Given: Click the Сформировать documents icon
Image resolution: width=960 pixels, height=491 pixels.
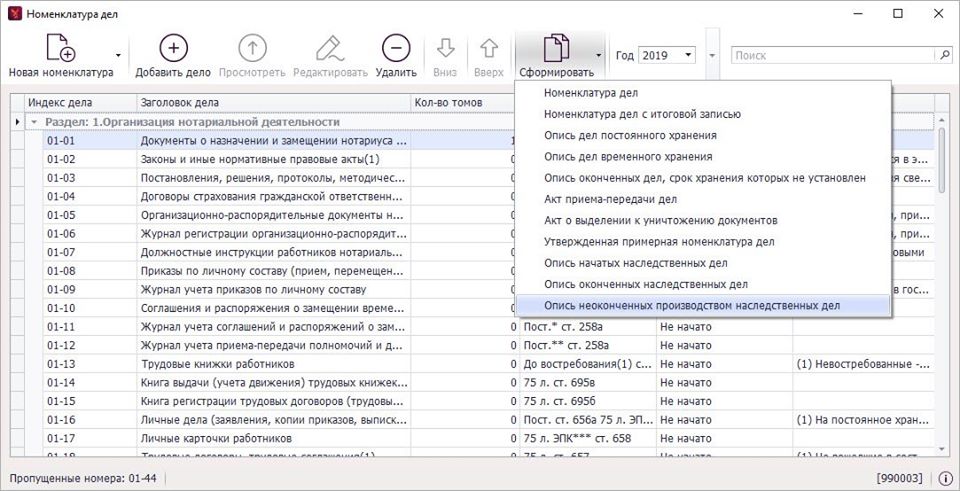Looking at the screenshot, I should point(557,48).
